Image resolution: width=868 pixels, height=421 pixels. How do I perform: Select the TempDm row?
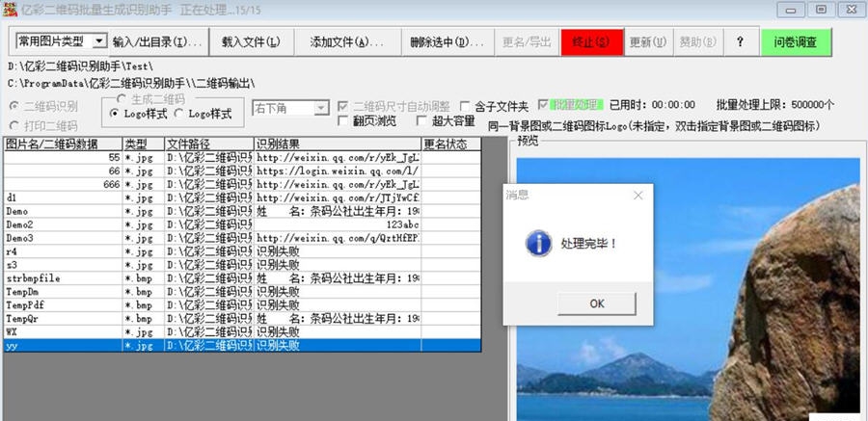point(242,292)
